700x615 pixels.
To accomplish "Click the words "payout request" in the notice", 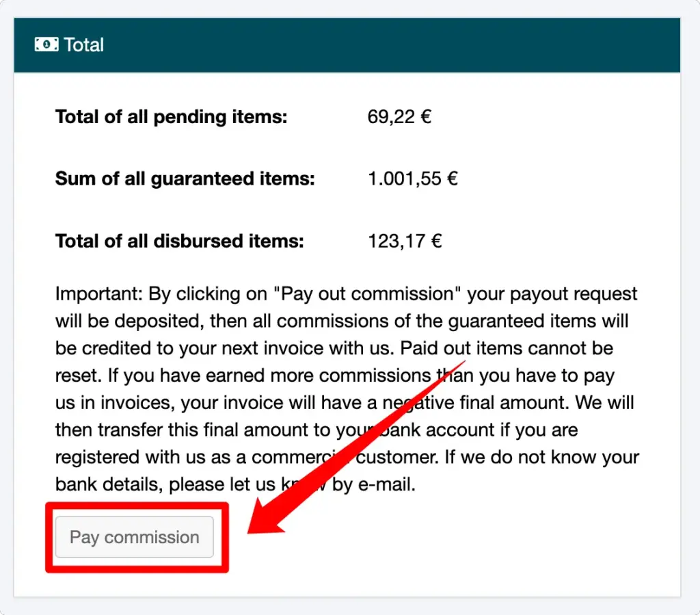I will click(574, 294).
